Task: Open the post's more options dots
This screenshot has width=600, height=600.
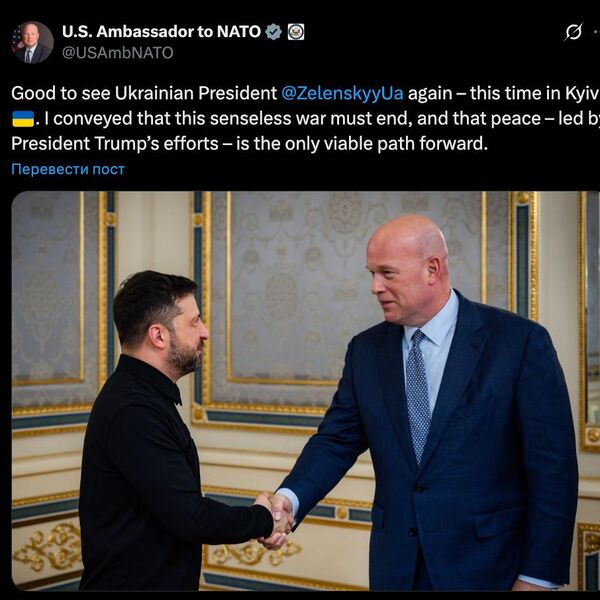Action: click(597, 32)
